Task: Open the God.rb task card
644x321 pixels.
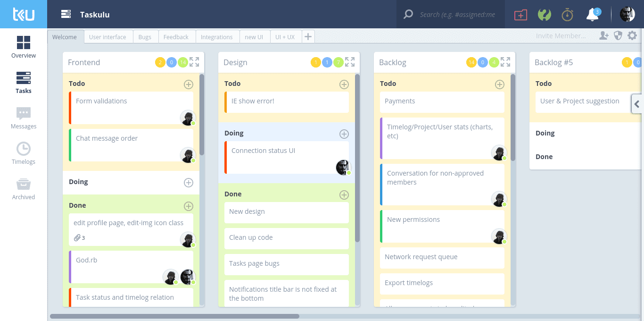Action: (x=131, y=267)
